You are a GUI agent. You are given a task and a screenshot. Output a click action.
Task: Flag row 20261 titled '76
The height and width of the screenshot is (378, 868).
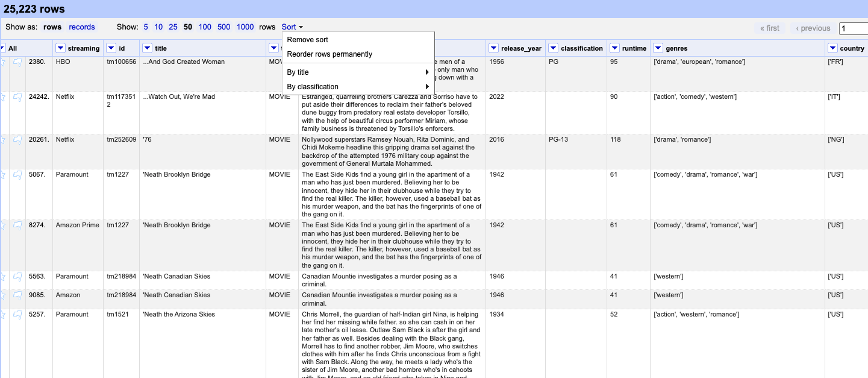click(x=17, y=140)
